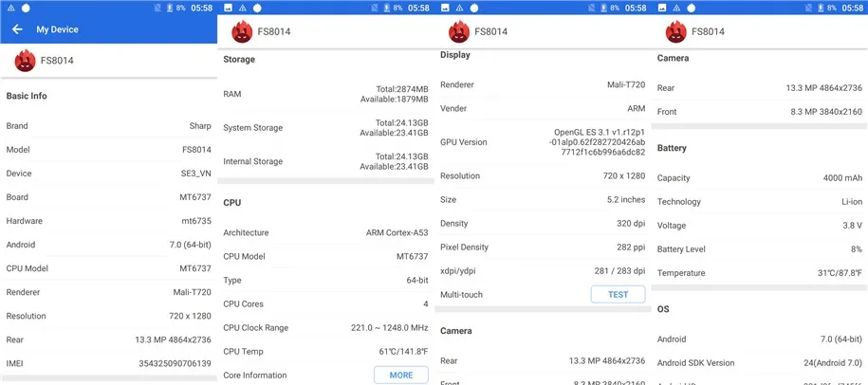The height and width of the screenshot is (385, 868).
Task: Select the Storage section header
Action: 239,59
